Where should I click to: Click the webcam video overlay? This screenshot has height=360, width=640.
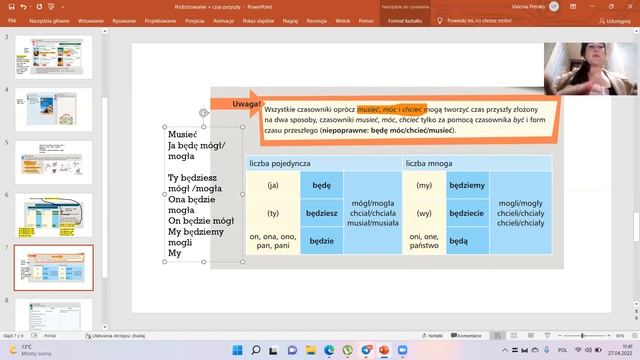pyautogui.click(x=590, y=69)
